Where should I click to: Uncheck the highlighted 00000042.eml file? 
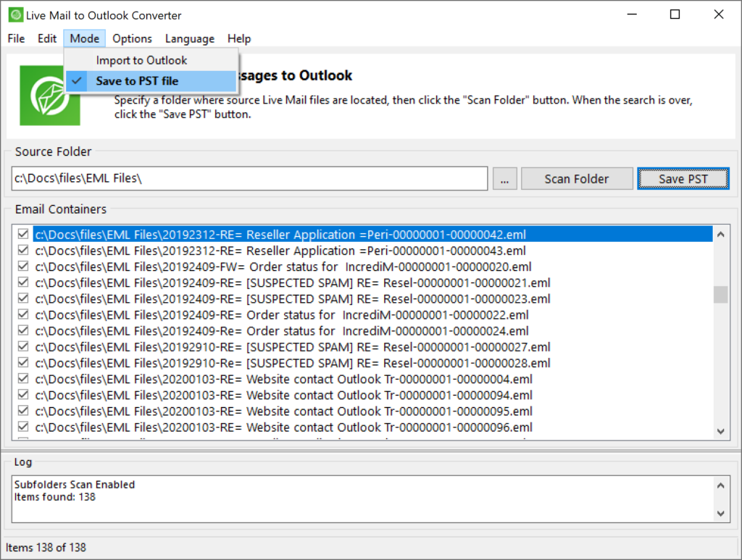click(x=22, y=234)
